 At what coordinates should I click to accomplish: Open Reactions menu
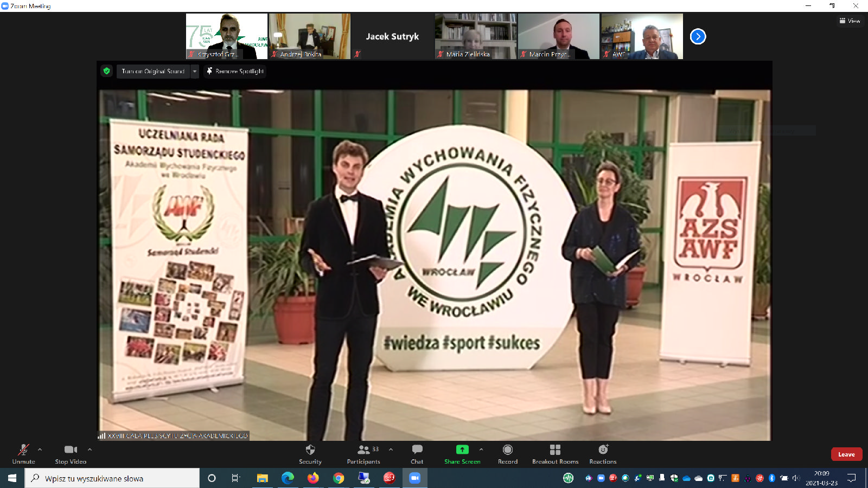pos(603,454)
